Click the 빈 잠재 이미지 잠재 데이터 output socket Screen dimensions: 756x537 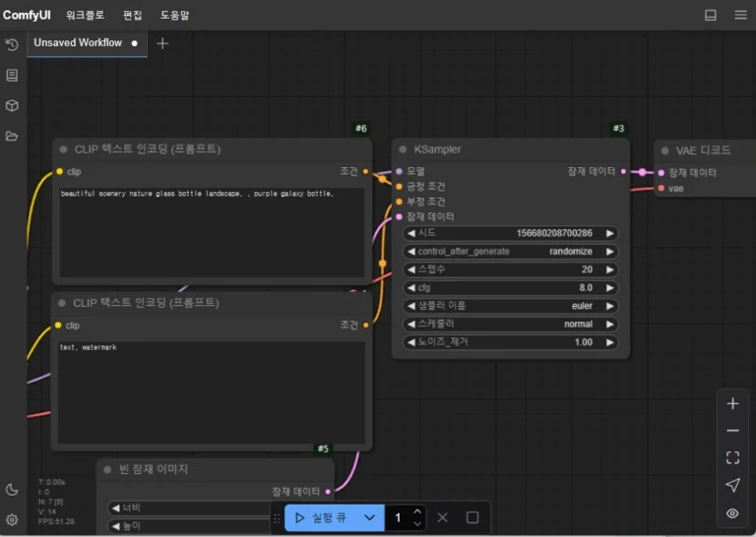[328, 492]
